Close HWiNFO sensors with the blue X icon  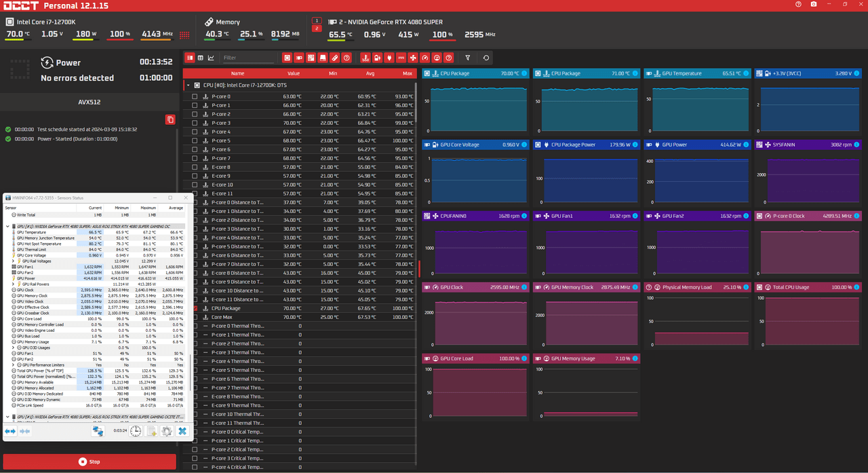coord(182,431)
